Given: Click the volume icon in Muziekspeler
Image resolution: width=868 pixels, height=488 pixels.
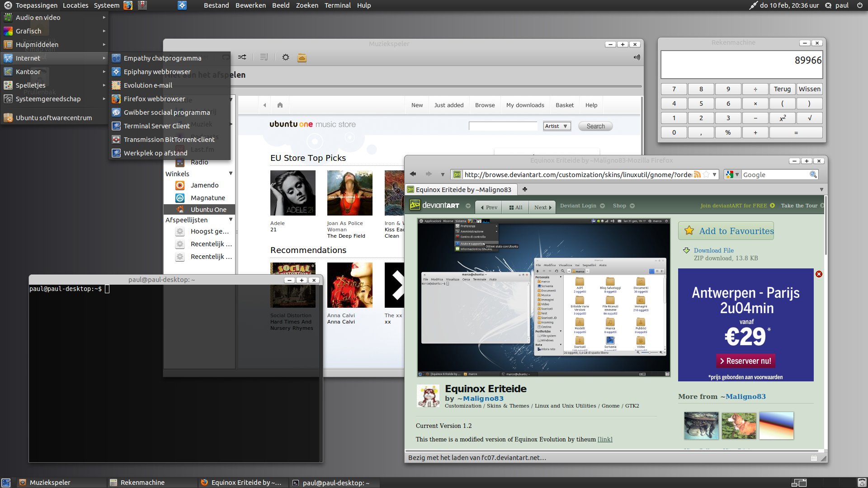Looking at the screenshot, I should tap(637, 57).
